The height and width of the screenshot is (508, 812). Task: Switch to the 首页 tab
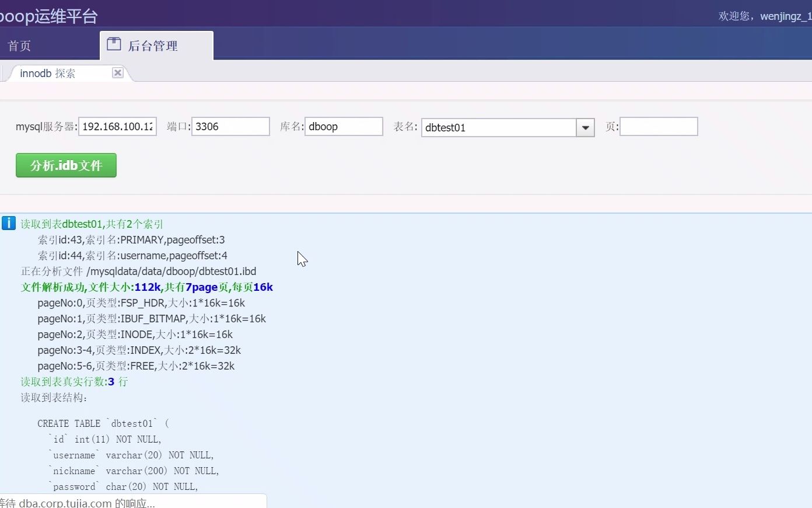pos(19,45)
